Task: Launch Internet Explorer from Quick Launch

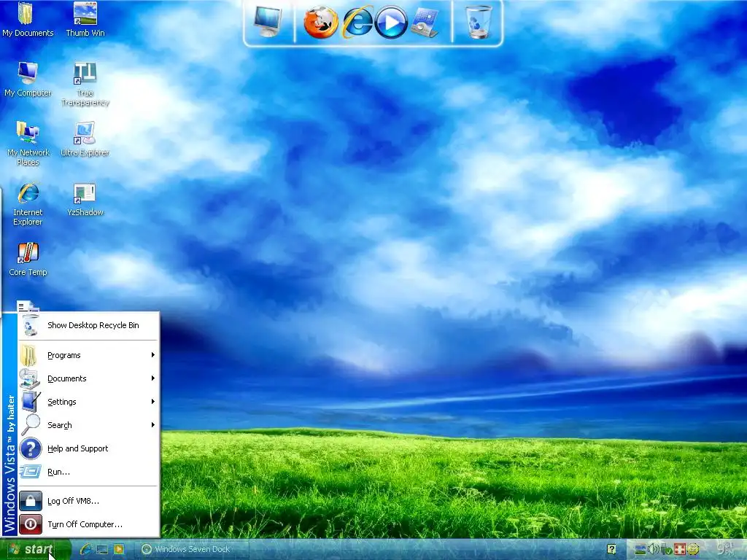Action: pos(86,550)
